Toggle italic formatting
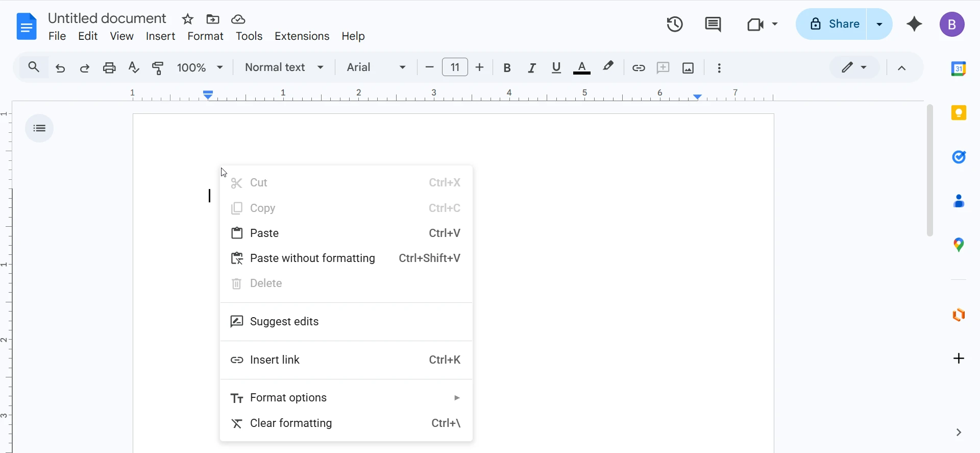The height and width of the screenshot is (453, 980). (x=532, y=68)
